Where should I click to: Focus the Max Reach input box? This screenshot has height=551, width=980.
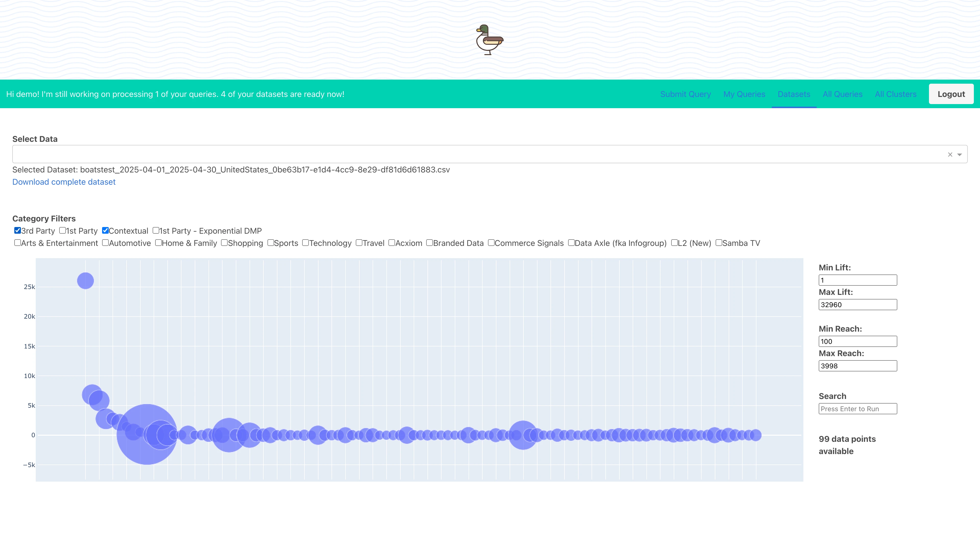pyautogui.click(x=857, y=366)
